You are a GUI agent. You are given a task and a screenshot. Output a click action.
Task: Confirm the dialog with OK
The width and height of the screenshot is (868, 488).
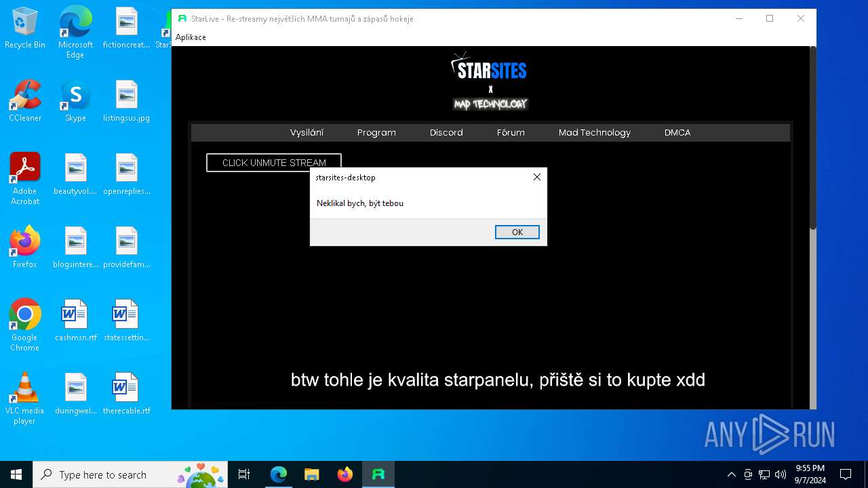(517, 232)
